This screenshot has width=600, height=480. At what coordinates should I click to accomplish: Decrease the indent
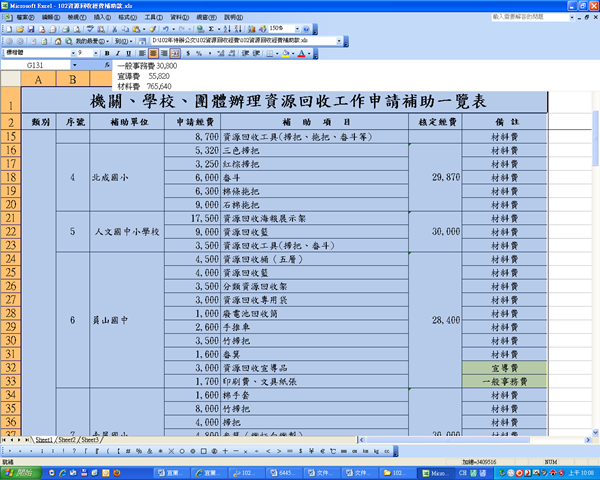tap(245, 54)
